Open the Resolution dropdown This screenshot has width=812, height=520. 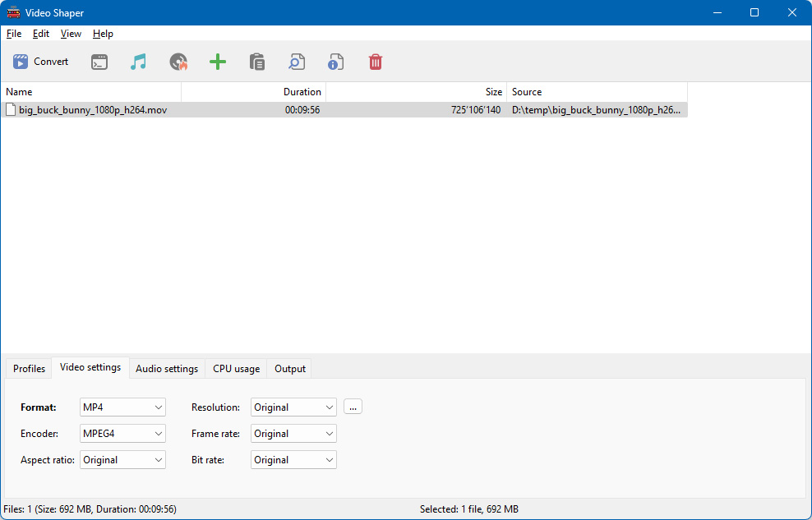[x=293, y=407]
